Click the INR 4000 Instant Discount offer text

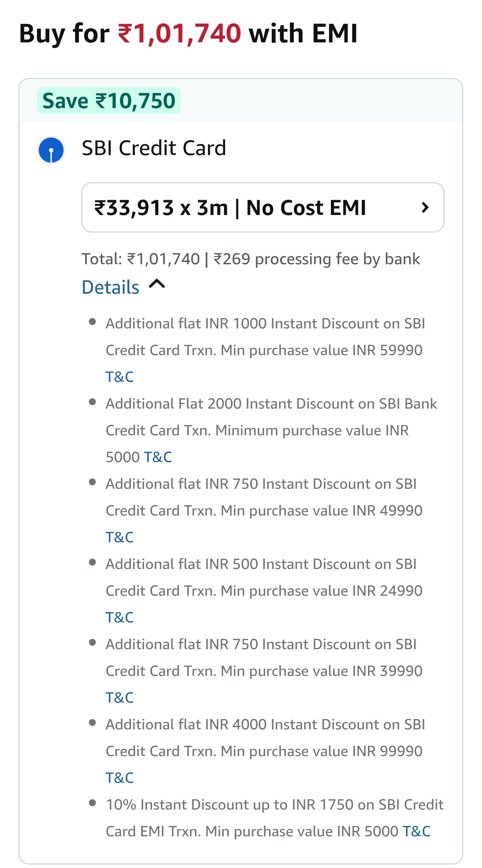265,738
